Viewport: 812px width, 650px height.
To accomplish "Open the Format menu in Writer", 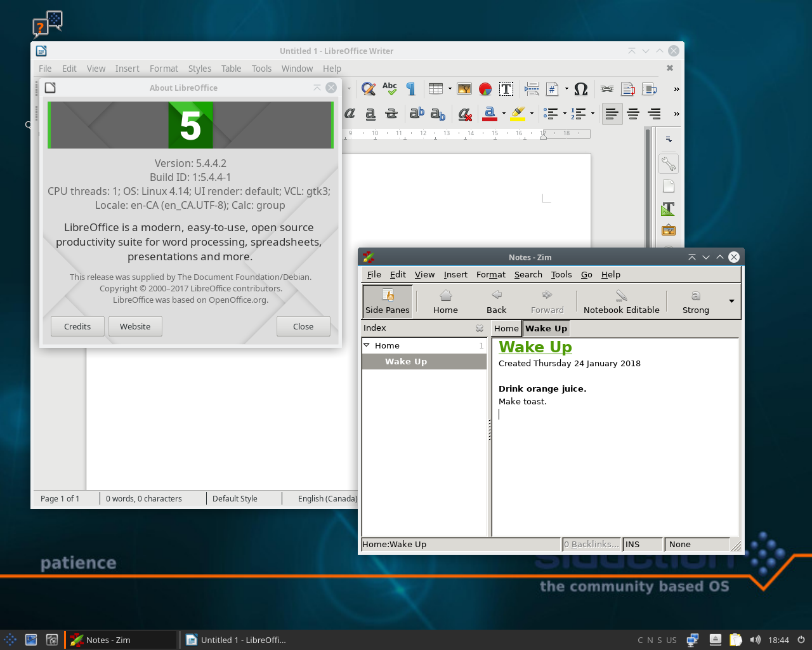I will [164, 69].
